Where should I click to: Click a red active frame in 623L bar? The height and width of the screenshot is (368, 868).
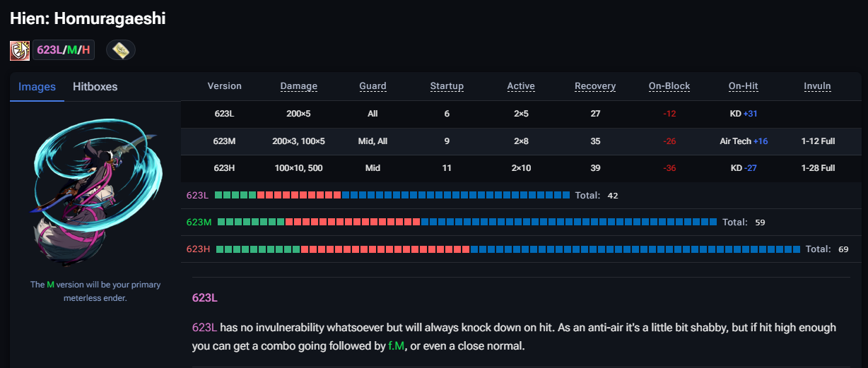[x=299, y=195]
